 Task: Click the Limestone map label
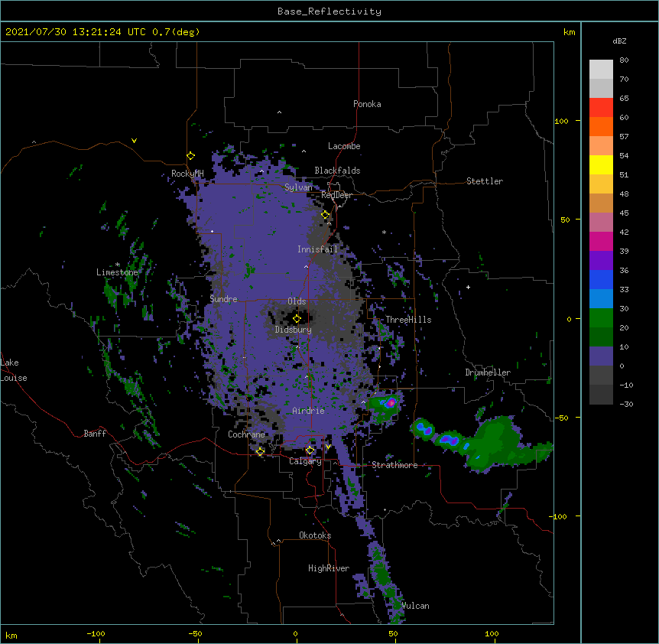pos(117,272)
